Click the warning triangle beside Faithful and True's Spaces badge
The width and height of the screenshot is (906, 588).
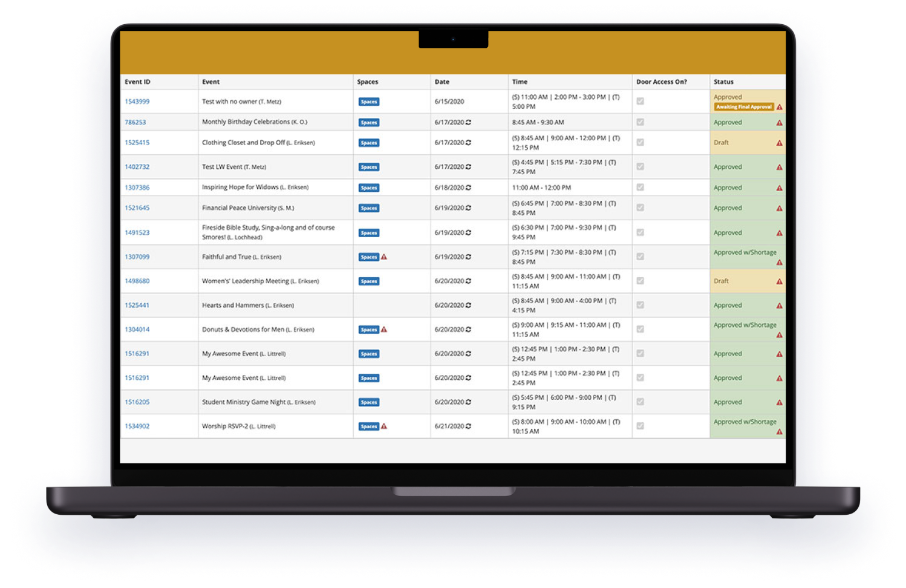tap(385, 256)
